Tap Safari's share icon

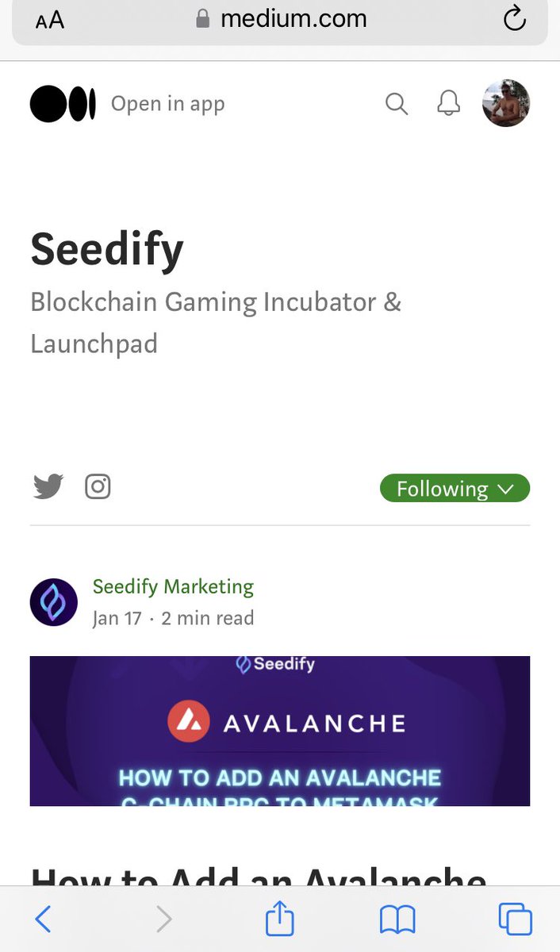(x=280, y=919)
